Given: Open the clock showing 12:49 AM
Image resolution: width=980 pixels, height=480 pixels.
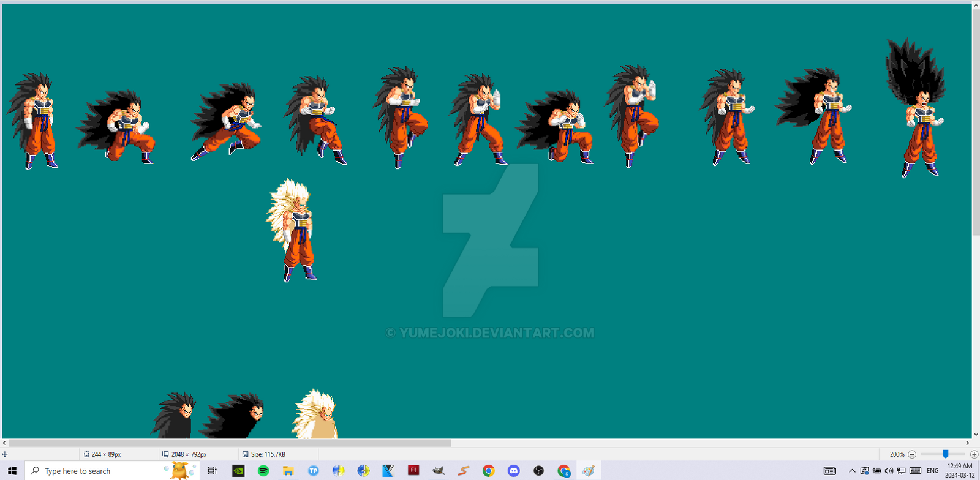Looking at the screenshot, I should click(x=960, y=471).
